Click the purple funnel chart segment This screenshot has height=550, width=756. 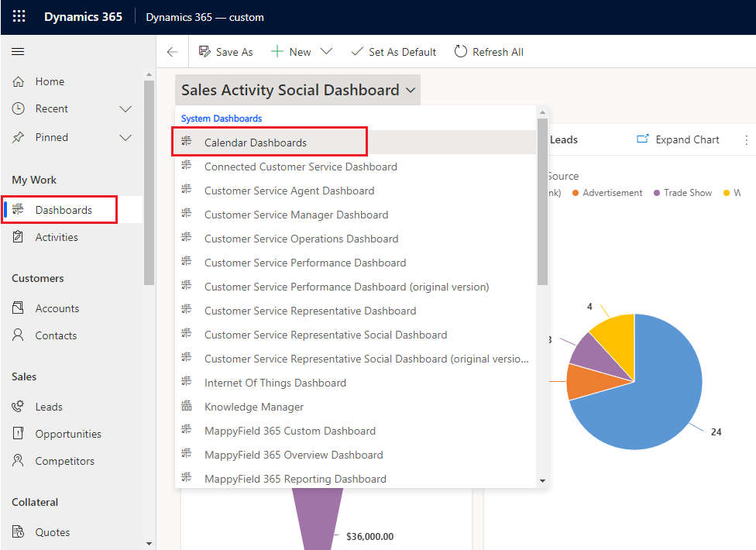tap(316, 518)
